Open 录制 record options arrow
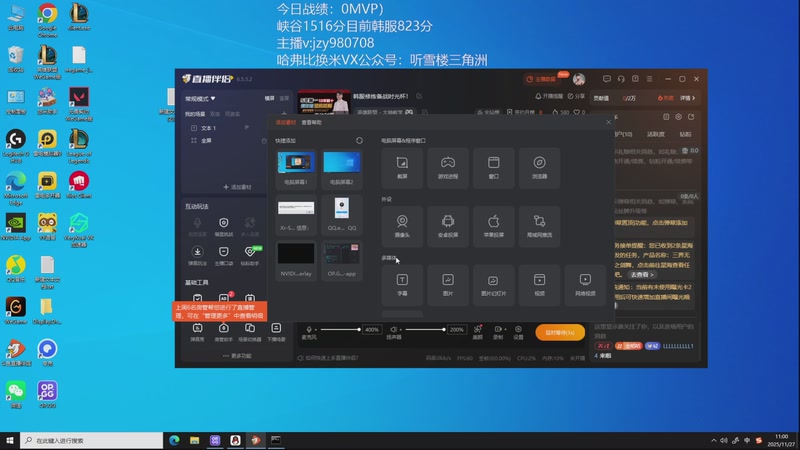The height and width of the screenshot is (450, 800). (x=505, y=330)
